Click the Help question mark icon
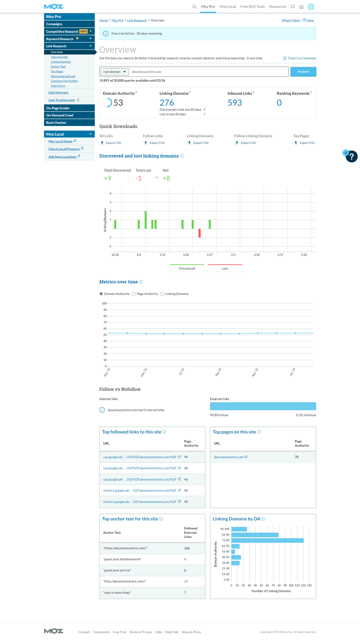This screenshot has width=360, height=644. point(304,20)
